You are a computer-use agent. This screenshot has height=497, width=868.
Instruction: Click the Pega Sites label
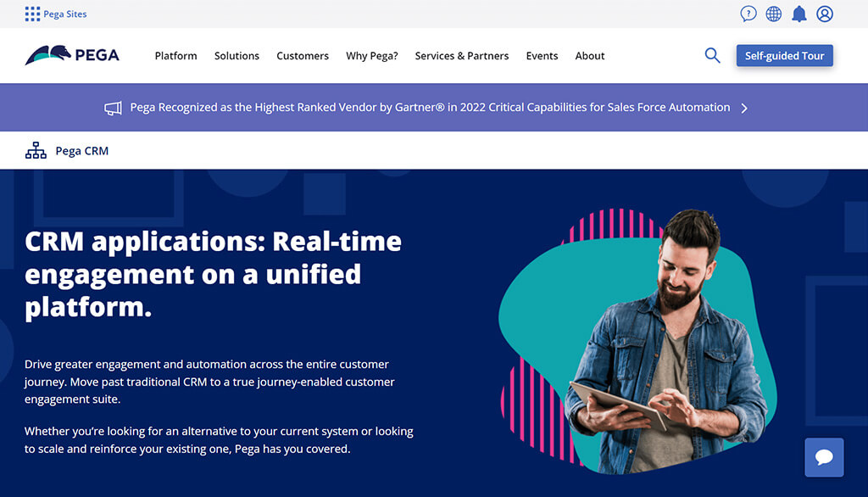coord(64,14)
